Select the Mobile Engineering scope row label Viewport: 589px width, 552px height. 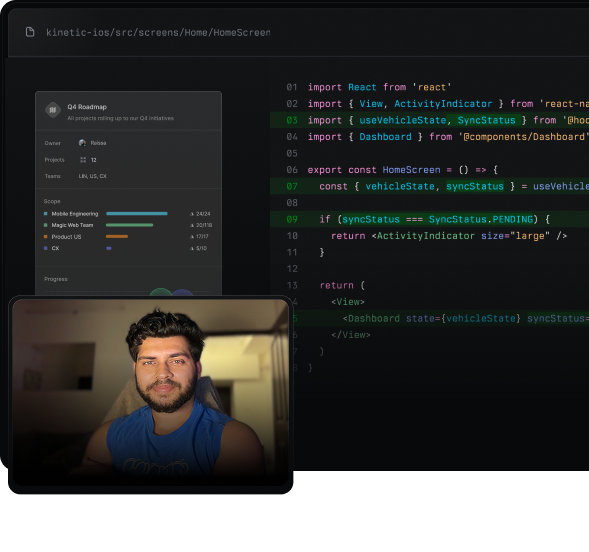(75, 214)
